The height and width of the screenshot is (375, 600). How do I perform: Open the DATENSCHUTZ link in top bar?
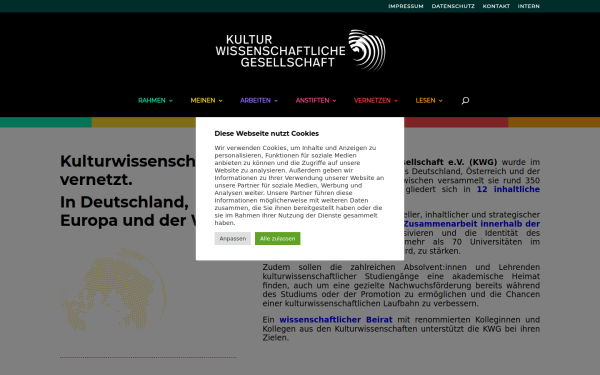click(453, 6)
